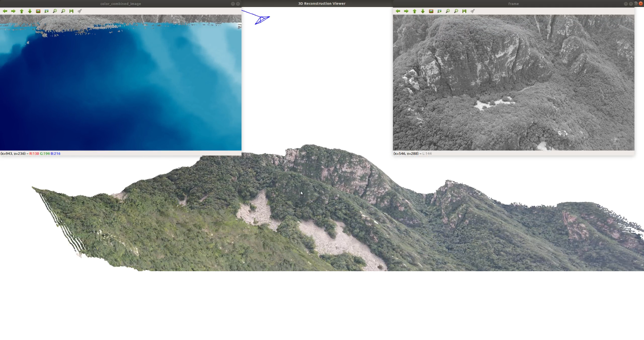Zoom out on the frame image
Screen dimensions: 644x340
coord(456,11)
